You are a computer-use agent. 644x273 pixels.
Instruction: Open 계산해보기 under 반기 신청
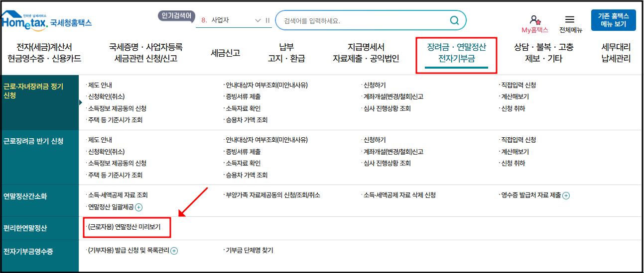(515, 152)
